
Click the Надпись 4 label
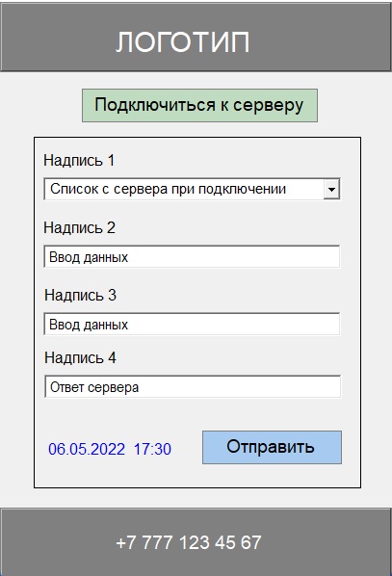[x=80, y=357]
